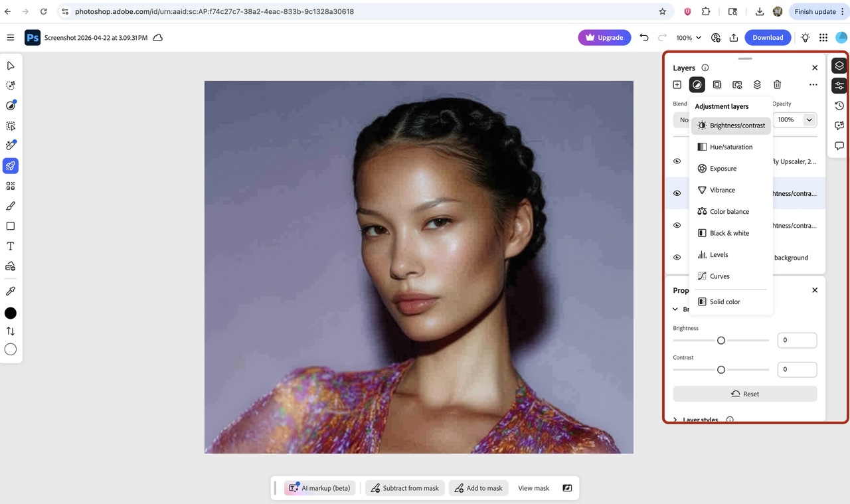The width and height of the screenshot is (850, 504).
Task: Hide the highlighted brightness/contrast layer
Action: point(677,193)
